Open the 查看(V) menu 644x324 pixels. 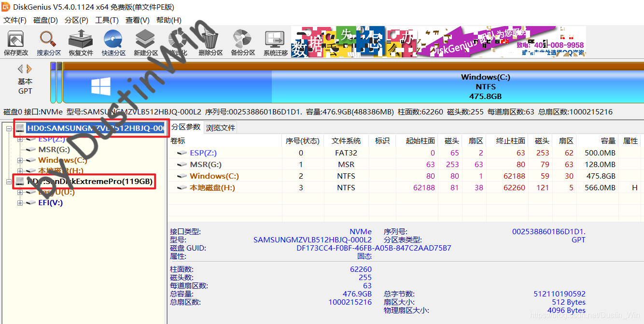pos(138,20)
